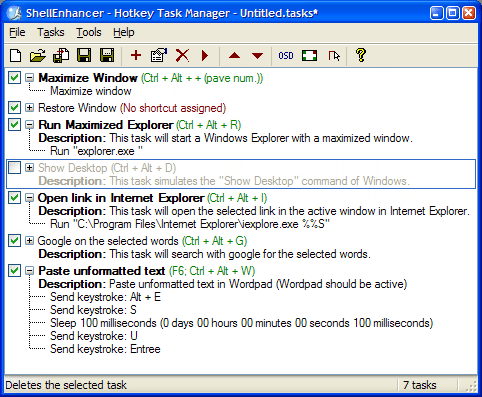Expand Google on the selected words task
This screenshot has width=482, height=397.
30,241
